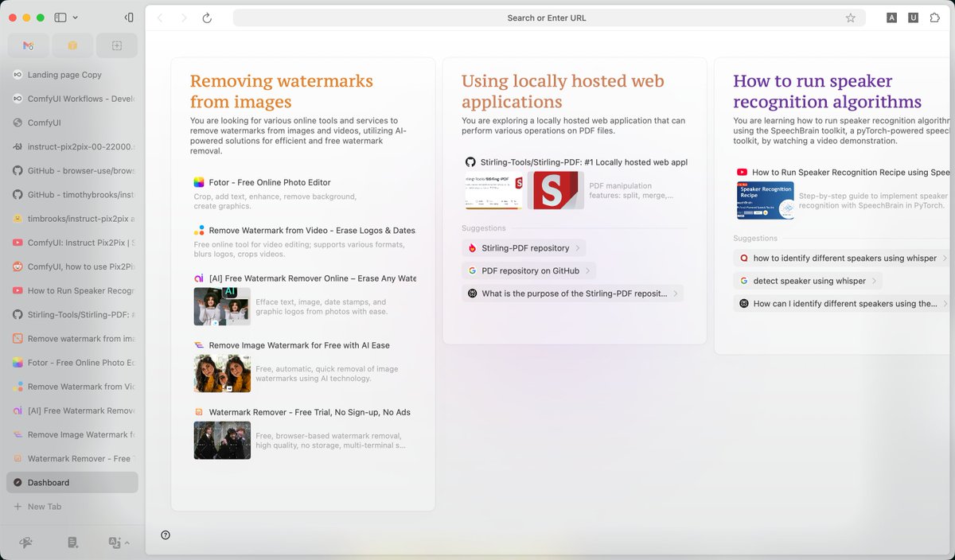
Task: Open 'Removing watermarks from images' card heading
Action: tap(281, 91)
